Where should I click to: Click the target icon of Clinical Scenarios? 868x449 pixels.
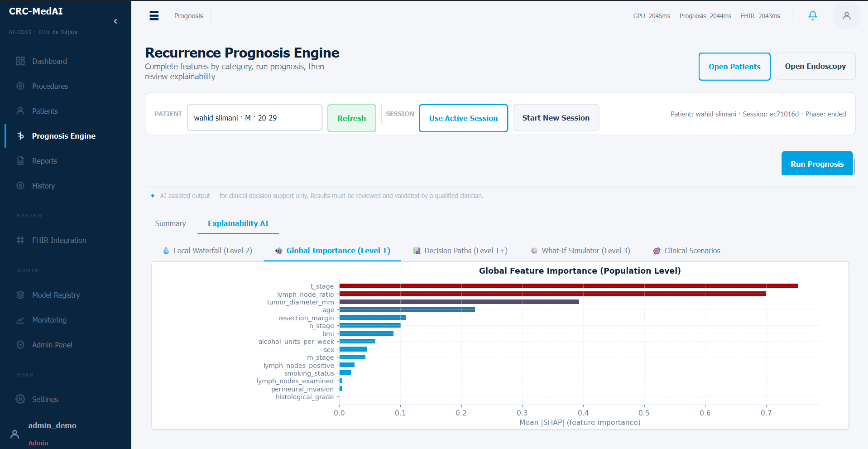click(657, 251)
